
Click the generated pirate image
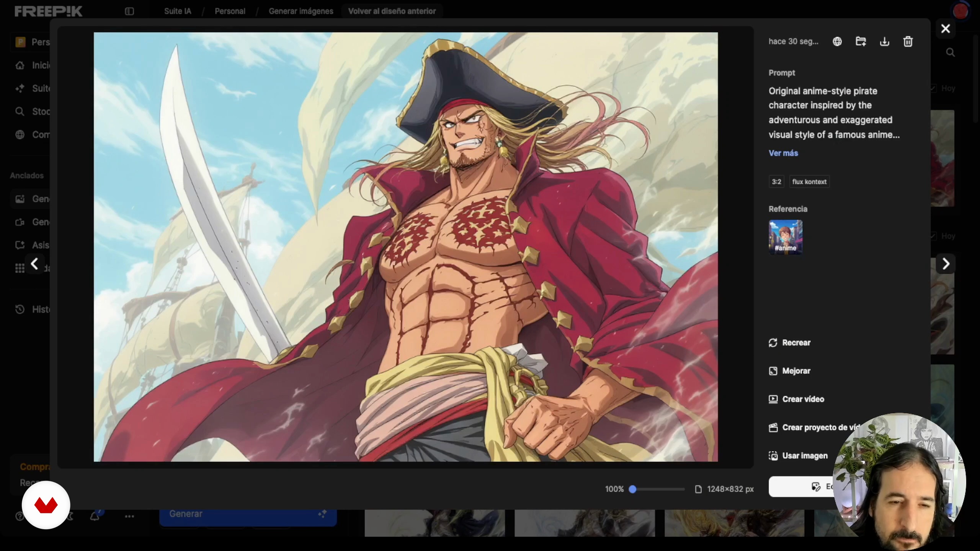pyautogui.click(x=406, y=247)
